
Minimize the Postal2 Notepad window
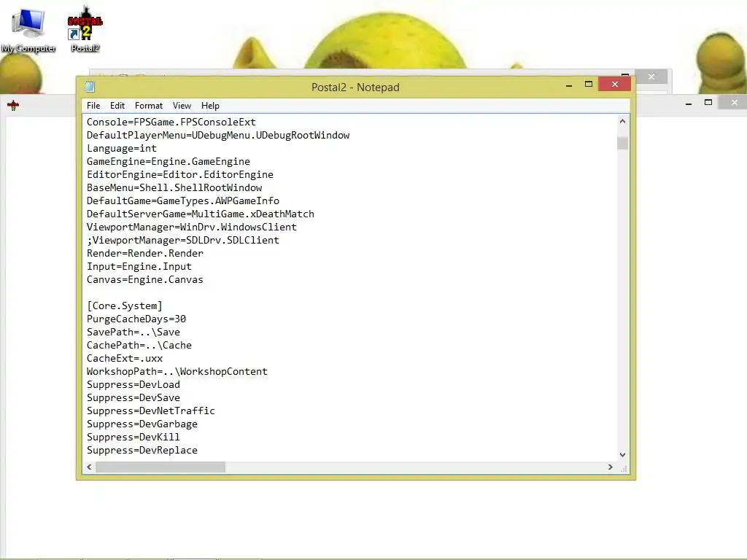569,85
